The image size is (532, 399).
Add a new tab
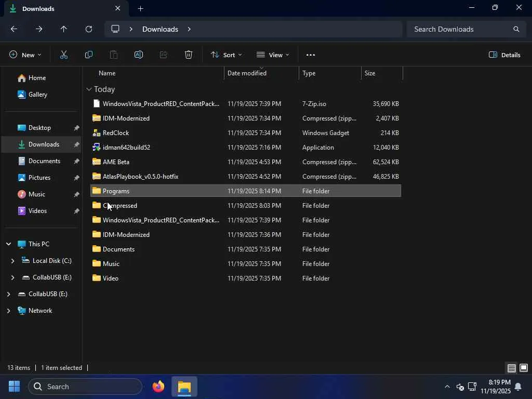[140, 9]
